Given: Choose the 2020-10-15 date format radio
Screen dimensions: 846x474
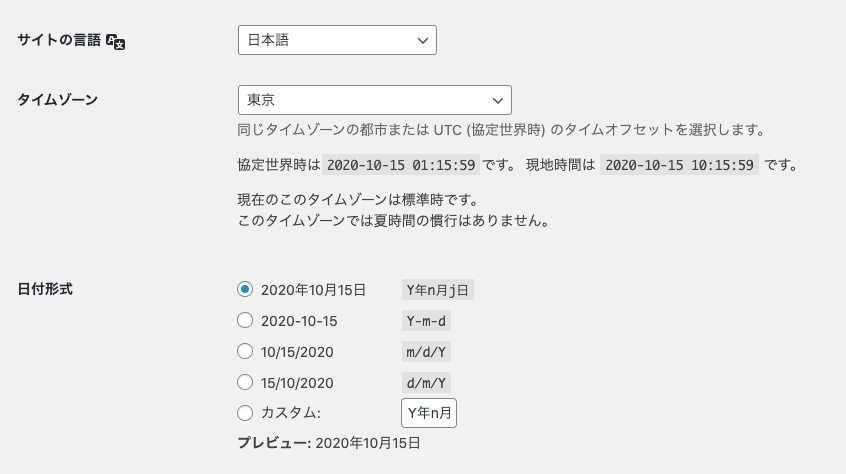Looking at the screenshot, I should point(245,320).
